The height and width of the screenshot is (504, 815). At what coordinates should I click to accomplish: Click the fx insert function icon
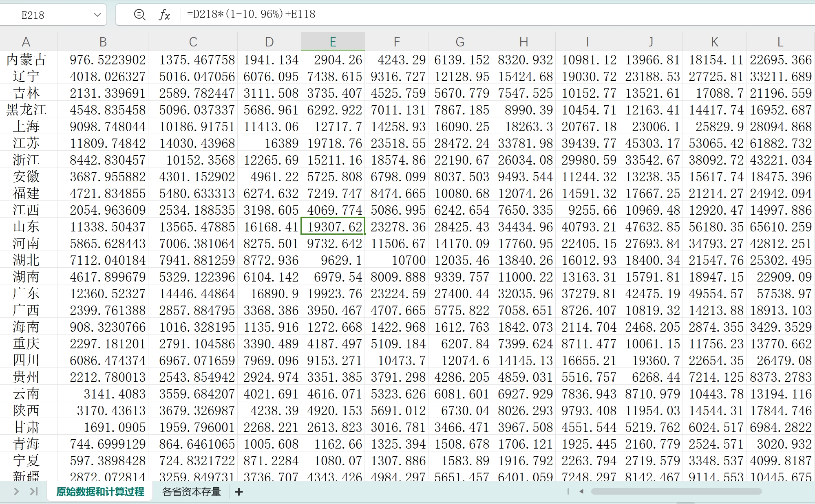pyautogui.click(x=164, y=15)
